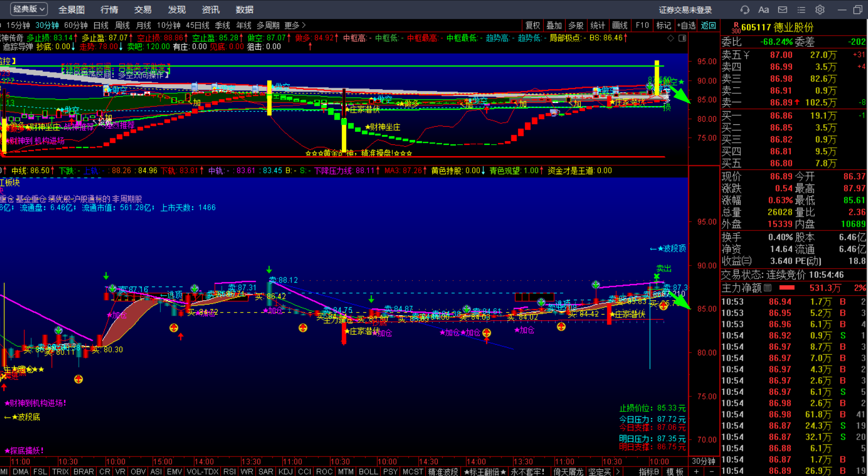Screen dimensions: 868x476
Task: Expand the 更多 periods list
Action: point(295,25)
